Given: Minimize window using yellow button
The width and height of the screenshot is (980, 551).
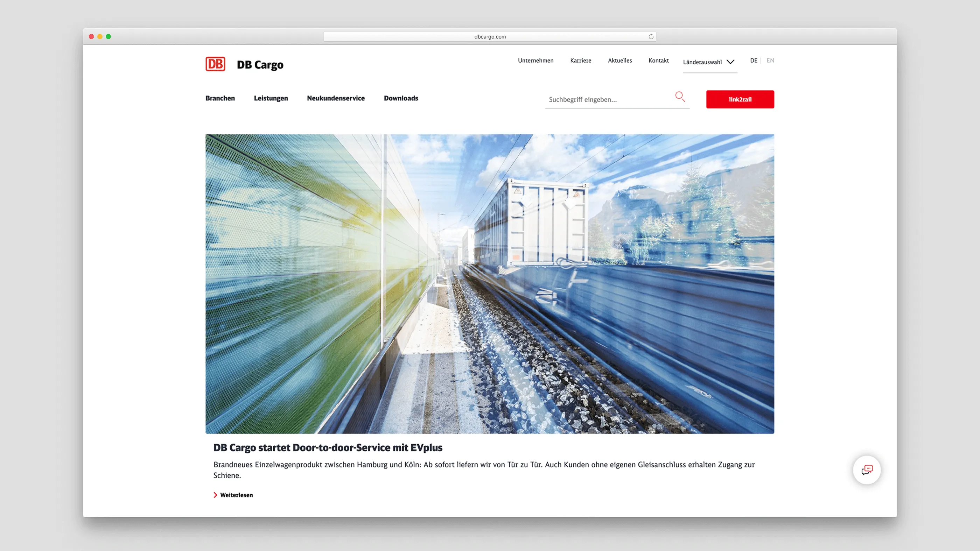Looking at the screenshot, I should (100, 36).
